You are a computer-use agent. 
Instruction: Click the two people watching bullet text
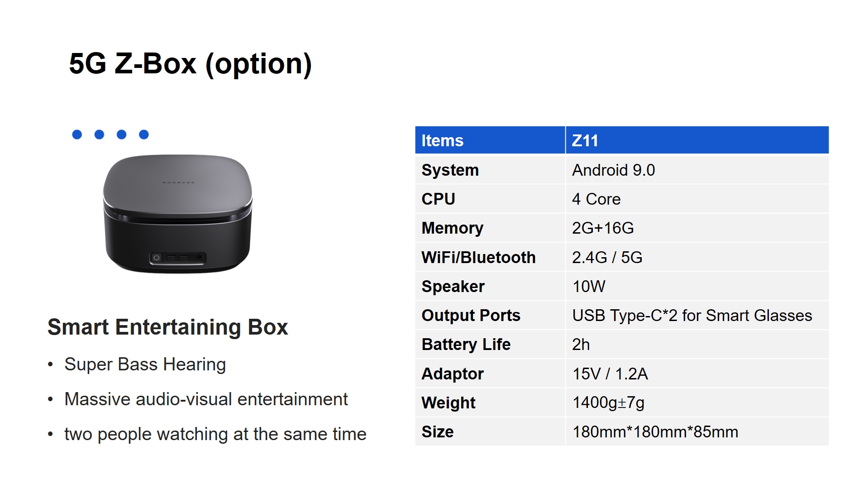(x=215, y=434)
